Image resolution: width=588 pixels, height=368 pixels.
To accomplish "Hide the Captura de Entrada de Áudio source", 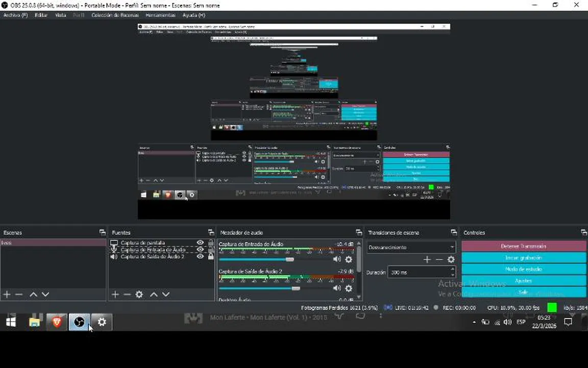I will point(200,249).
